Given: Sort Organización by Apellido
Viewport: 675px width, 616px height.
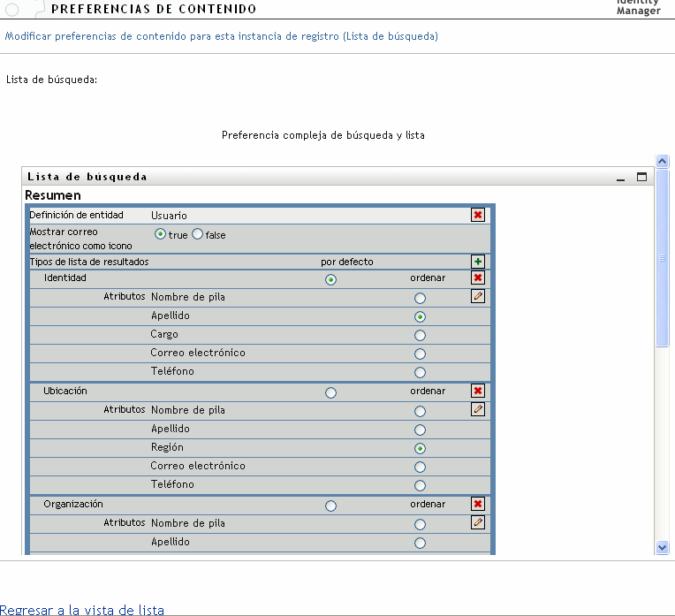Looking at the screenshot, I should (x=421, y=543).
